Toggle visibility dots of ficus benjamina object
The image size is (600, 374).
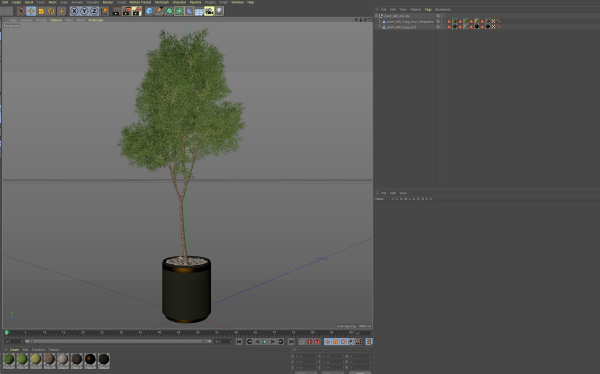pos(442,21)
